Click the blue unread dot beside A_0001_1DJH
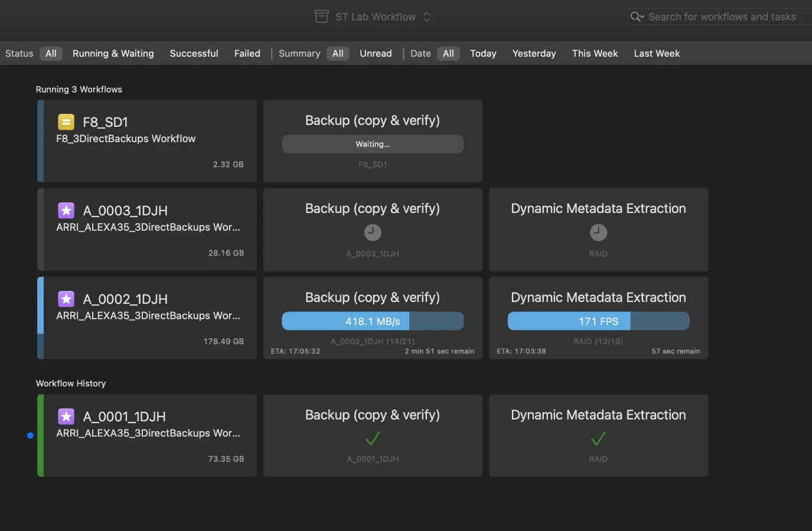This screenshot has height=531, width=812. (30, 435)
